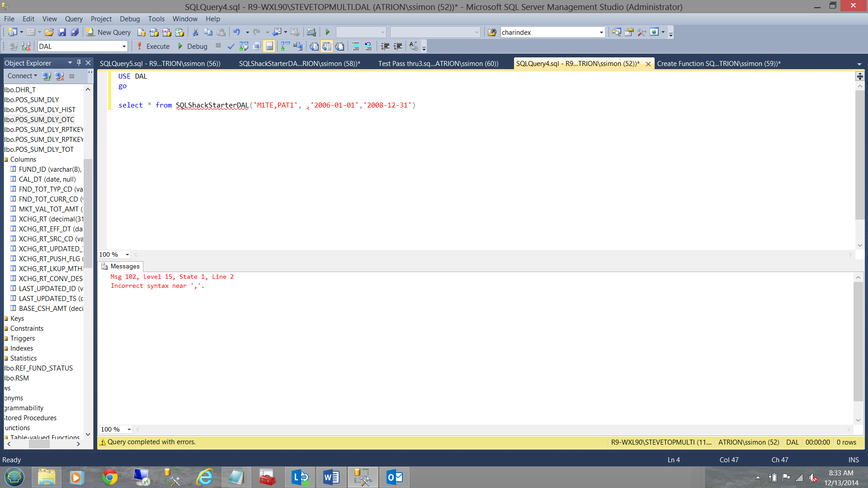Open the Query menu

[x=73, y=19]
